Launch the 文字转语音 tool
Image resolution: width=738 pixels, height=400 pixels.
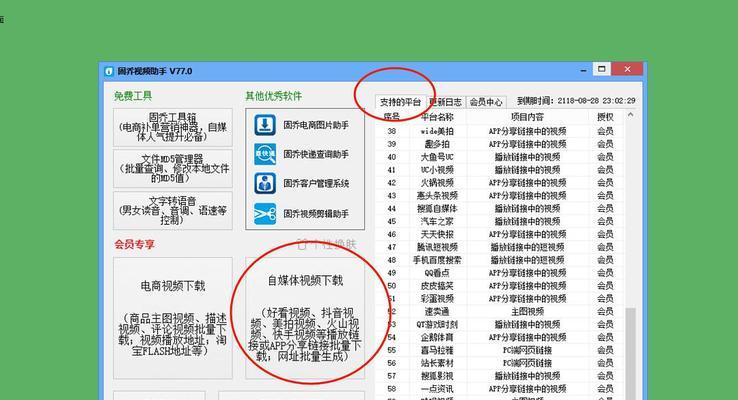173,210
